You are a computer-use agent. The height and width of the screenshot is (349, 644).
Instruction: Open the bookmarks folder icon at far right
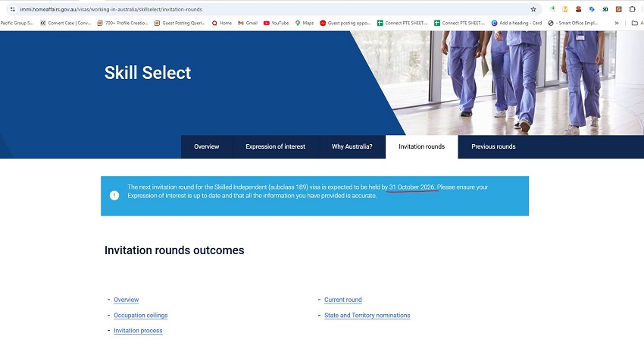click(635, 23)
